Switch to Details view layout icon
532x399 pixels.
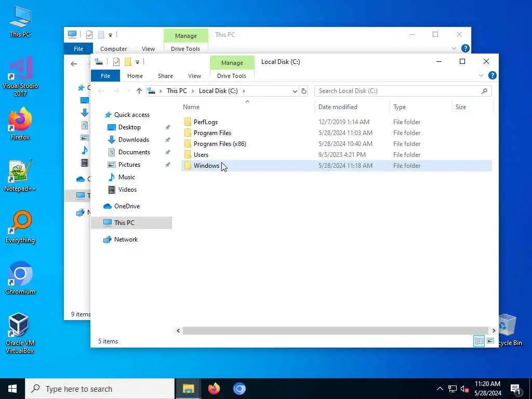[479, 341]
